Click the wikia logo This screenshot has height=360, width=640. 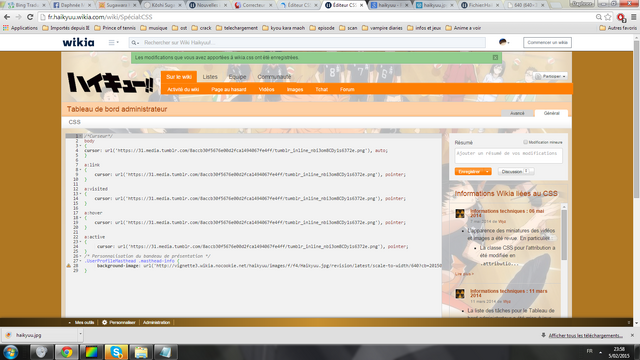[x=78, y=42]
